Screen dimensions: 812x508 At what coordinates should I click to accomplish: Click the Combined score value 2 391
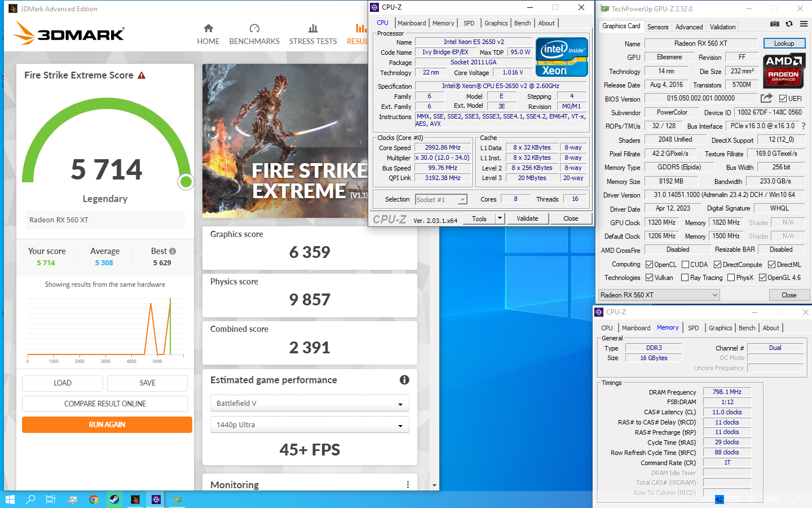tap(310, 348)
